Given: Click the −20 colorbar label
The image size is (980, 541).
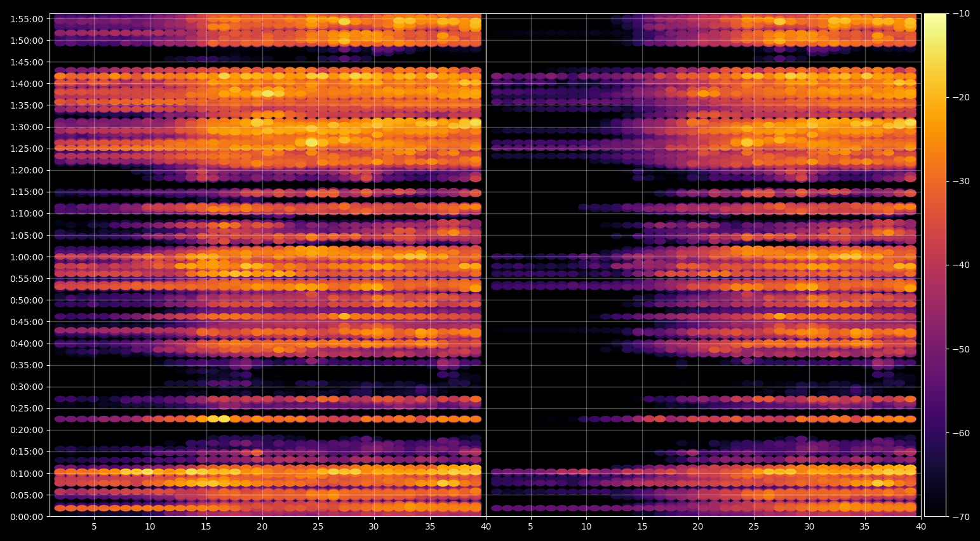Looking at the screenshot, I should coord(960,97).
